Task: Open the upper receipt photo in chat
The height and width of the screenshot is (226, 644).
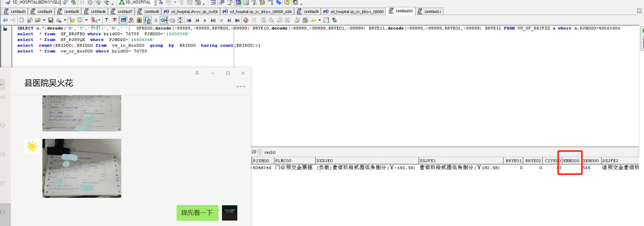Action: [x=82, y=113]
